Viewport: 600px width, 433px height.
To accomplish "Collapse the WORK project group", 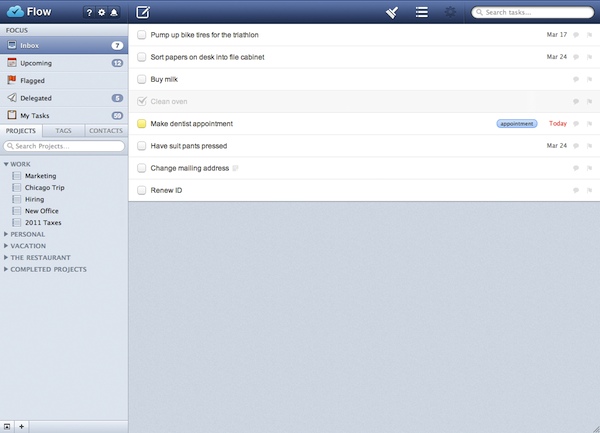I will 6,164.
